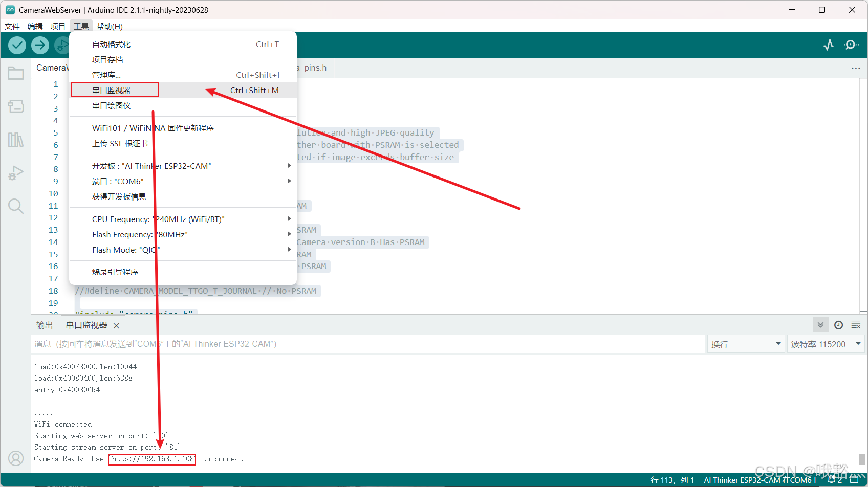Toggle timestamp clock in serial monitor

pyautogui.click(x=838, y=325)
